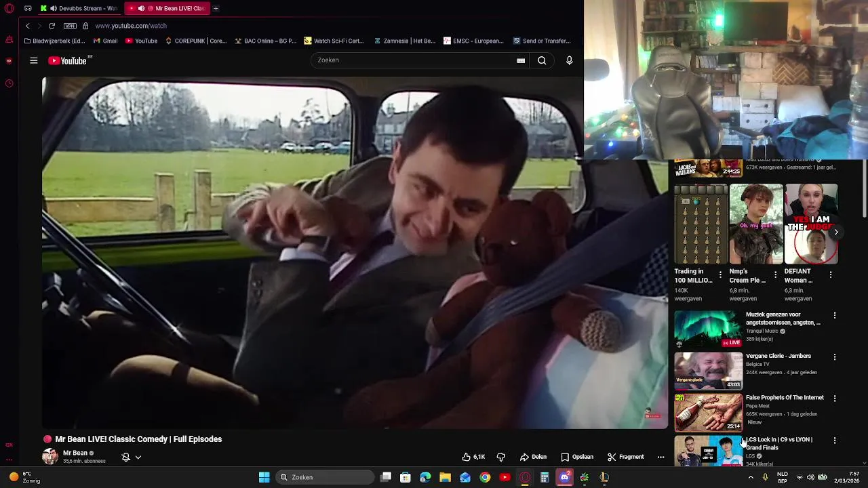This screenshot has height=488, width=868.
Task: Open the taskbar volume control
Action: (810, 477)
